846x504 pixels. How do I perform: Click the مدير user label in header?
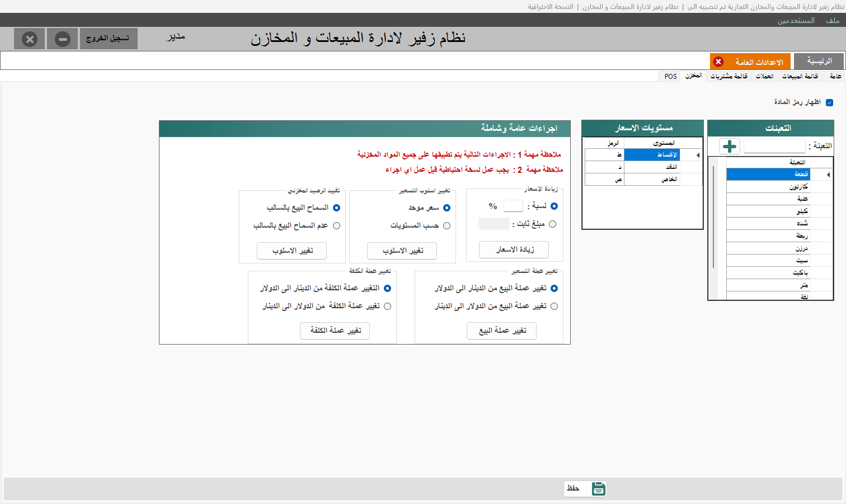click(176, 37)
